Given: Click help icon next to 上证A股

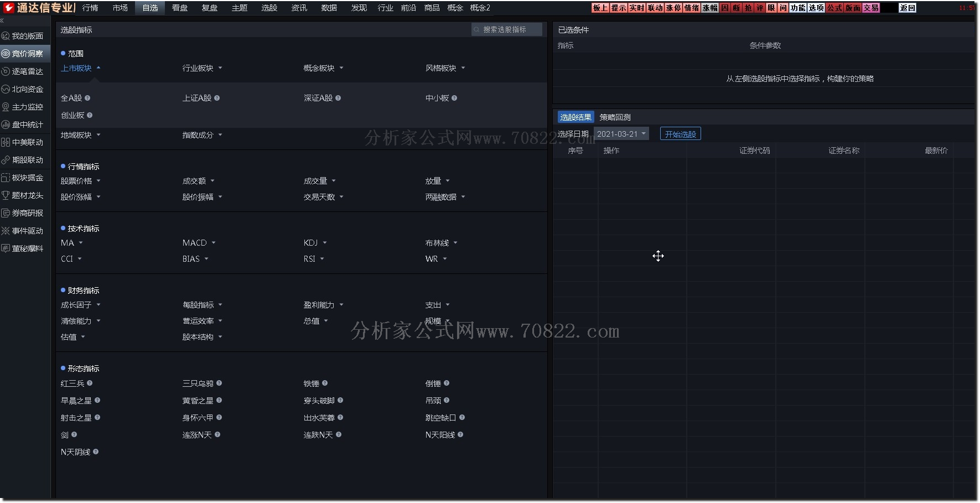Looking at the screenshot, I should pos(217,98).
